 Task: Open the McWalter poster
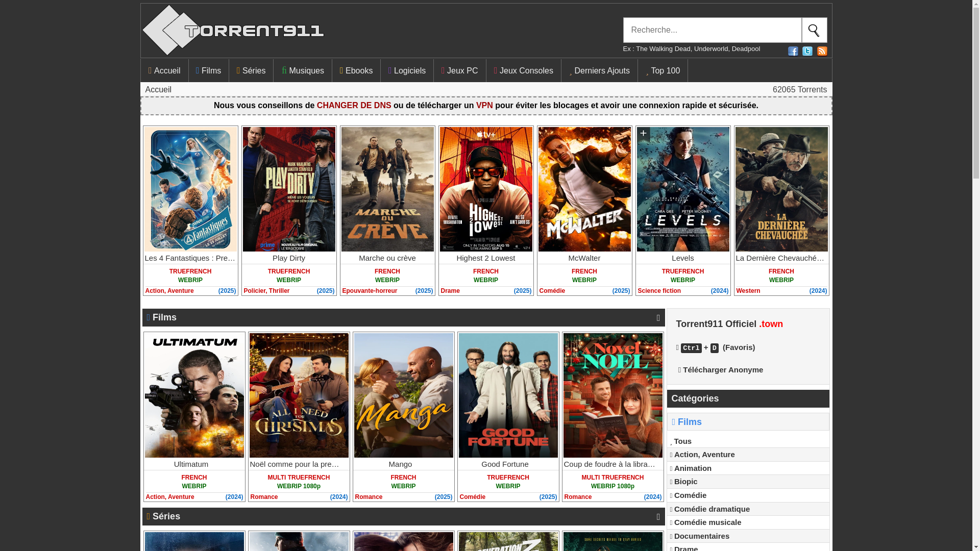(584, 189)
